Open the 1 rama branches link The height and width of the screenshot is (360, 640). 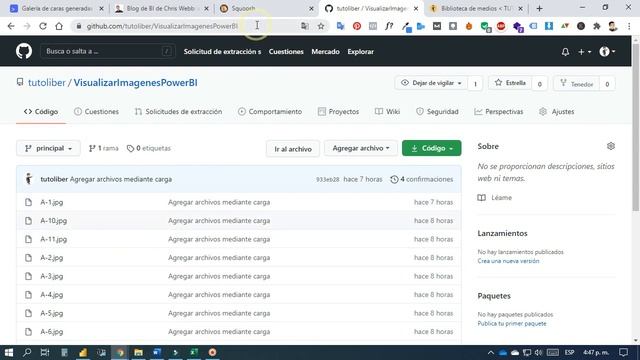103,149
